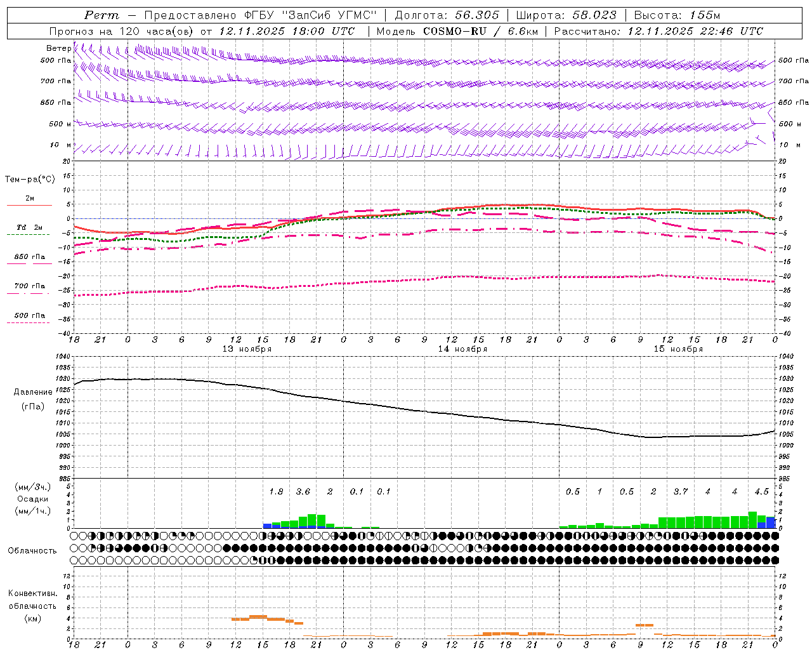This screenshot has width=812, height=650.
Task: Click the '3.6' precipitation amount
Action: (x=303, y=491)
